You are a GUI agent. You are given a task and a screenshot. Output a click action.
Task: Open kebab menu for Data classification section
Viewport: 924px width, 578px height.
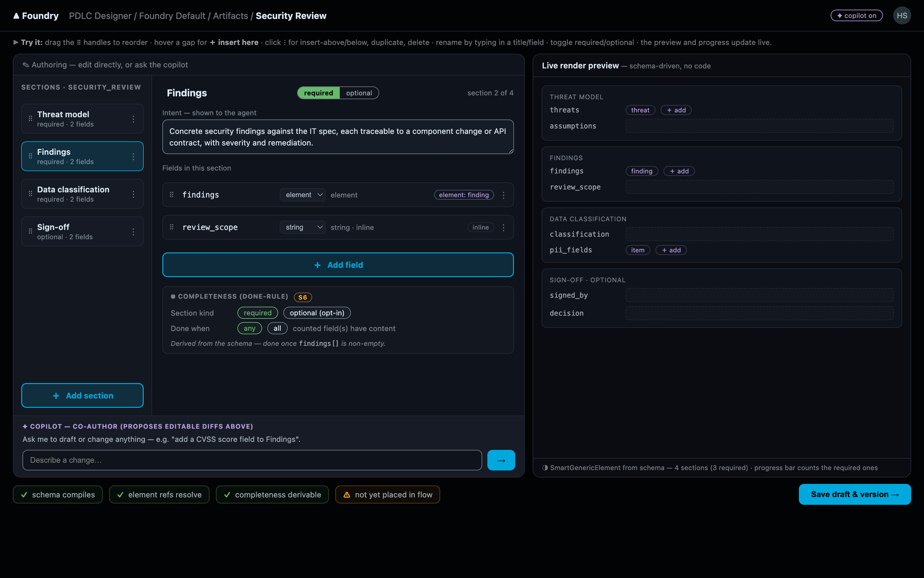pyautogui.click(x=133, y=194)
